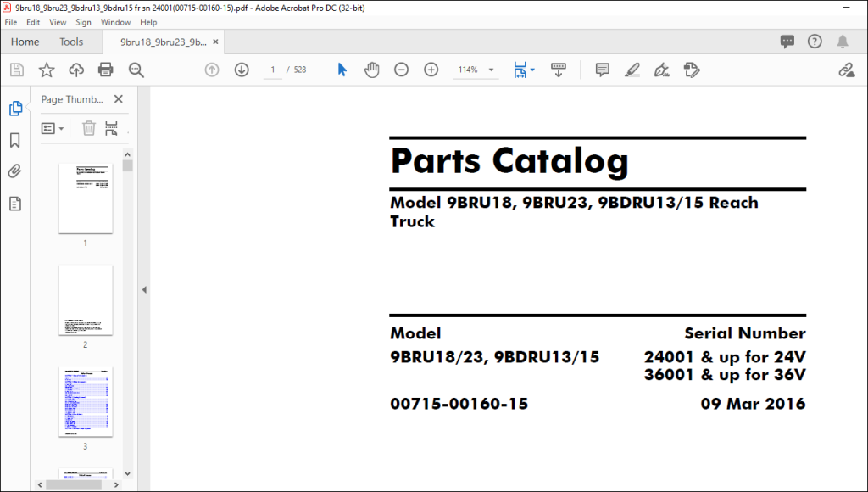This screenshot has height=492, width=868.
Task: Zoom out with the minus icon
Action: (x=401, y=70)
